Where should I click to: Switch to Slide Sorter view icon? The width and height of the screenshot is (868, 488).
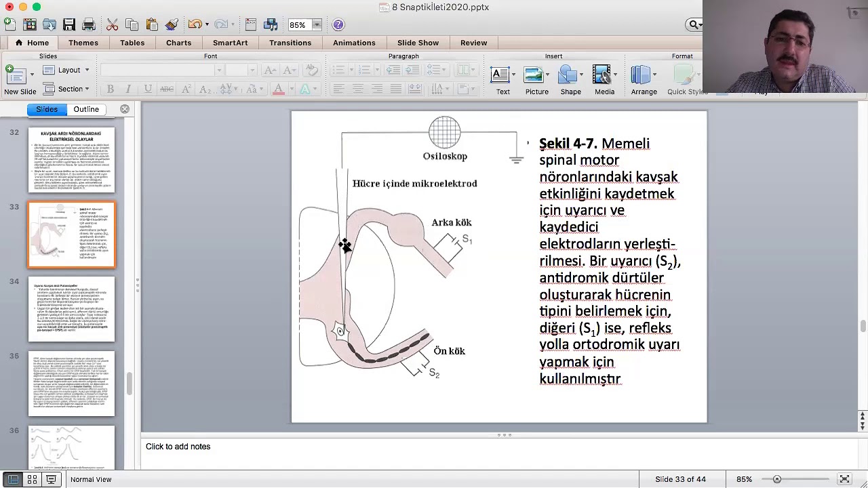(x=32, y=479)
